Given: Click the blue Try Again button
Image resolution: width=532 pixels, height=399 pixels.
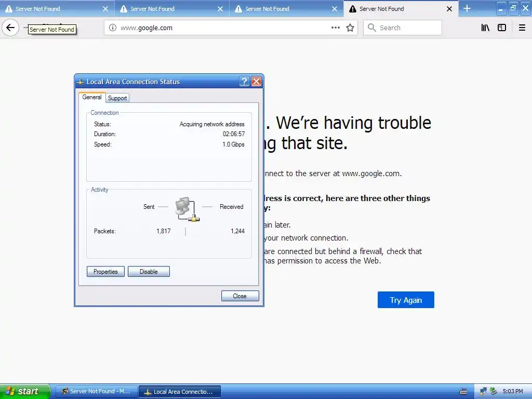Looking at the screenshot, I should (x=406, y=300).
